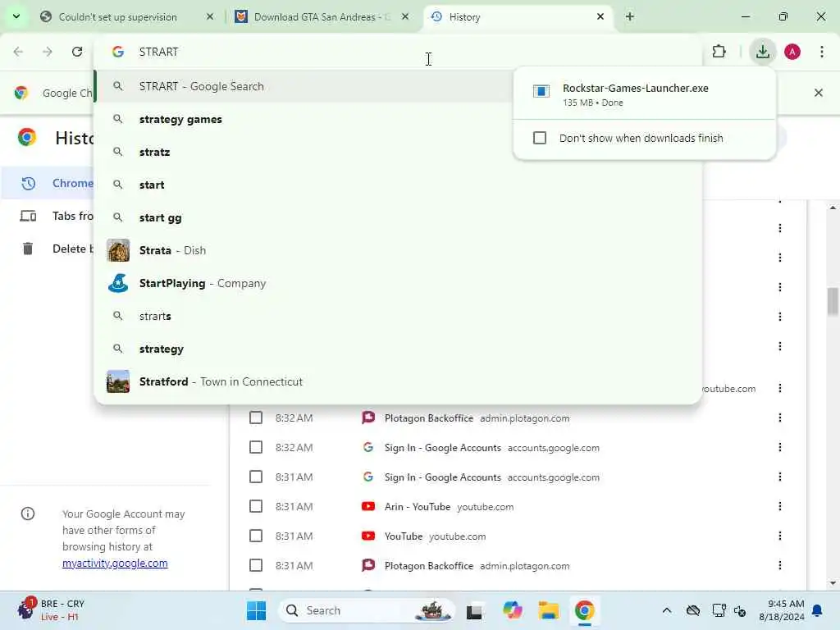This screenshot has width=840, height=630.
Task: Close the History tab
Action: click(x=600, y=17)
